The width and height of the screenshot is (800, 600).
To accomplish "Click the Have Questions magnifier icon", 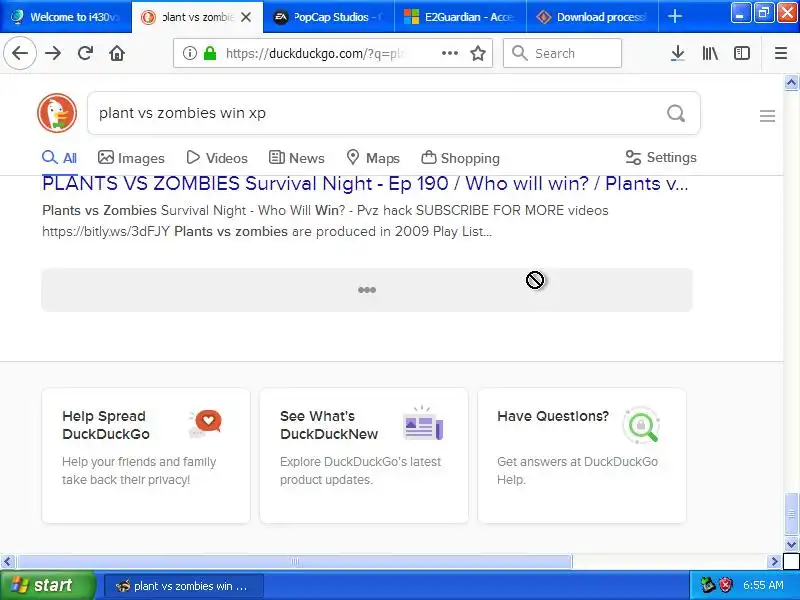I will (x=642, y=424).
